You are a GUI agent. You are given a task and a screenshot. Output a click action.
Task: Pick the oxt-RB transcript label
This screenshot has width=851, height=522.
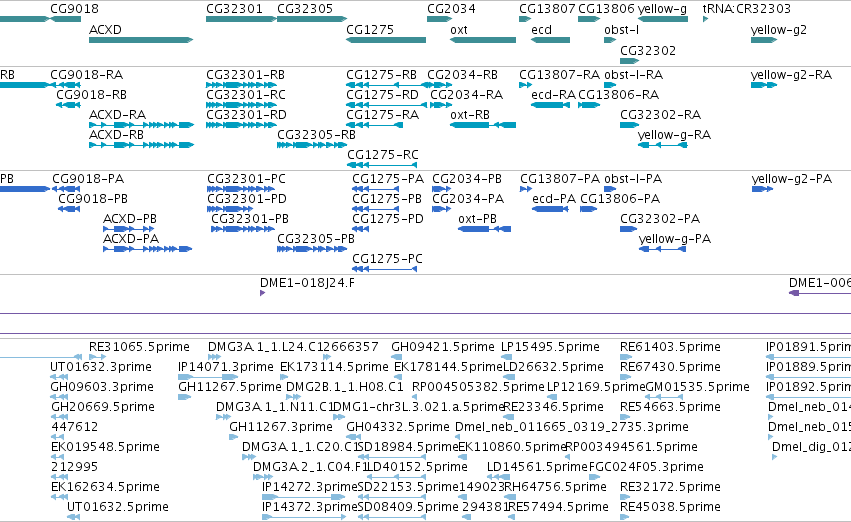coord(470,115)
